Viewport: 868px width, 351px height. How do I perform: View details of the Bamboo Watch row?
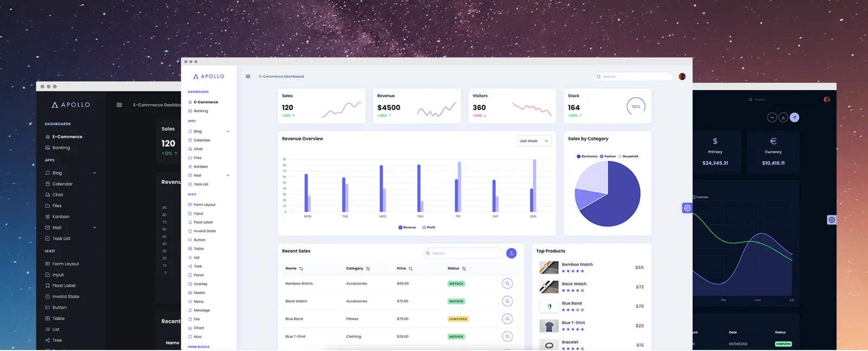507,284
